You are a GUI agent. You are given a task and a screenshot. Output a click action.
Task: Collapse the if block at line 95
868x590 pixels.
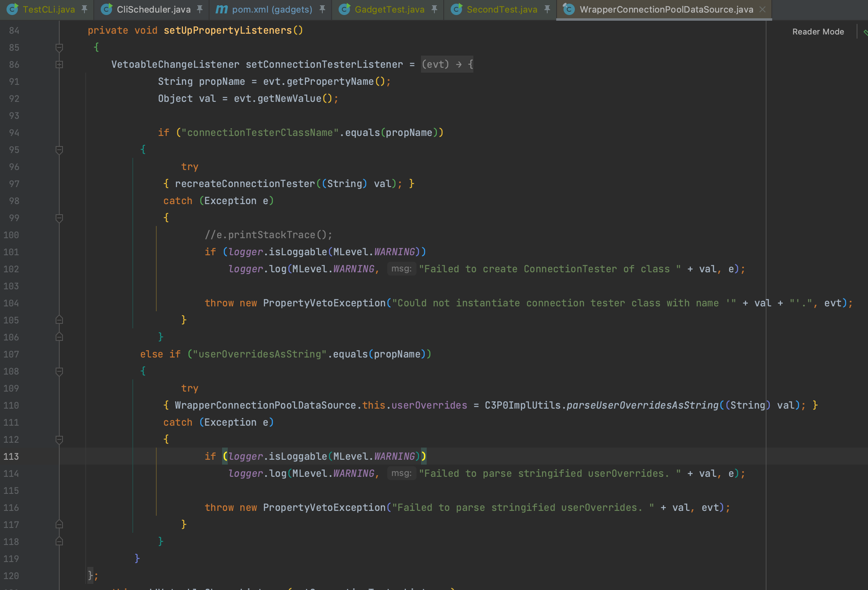click(x=59, y=150)
